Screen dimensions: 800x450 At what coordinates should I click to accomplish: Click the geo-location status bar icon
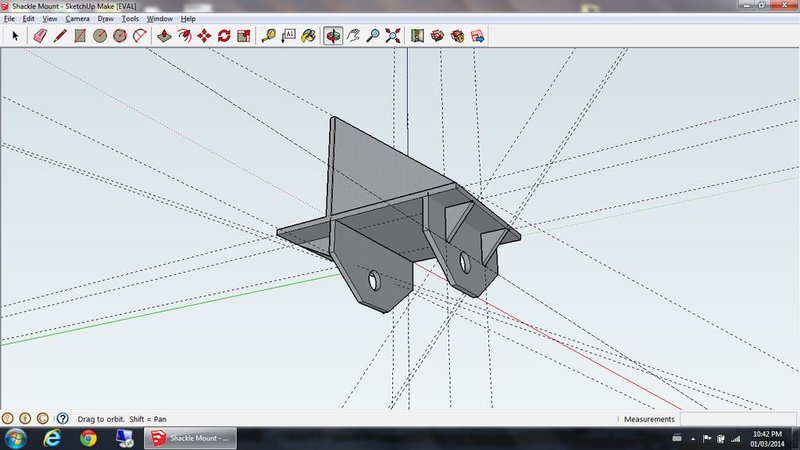pos(7,419)
